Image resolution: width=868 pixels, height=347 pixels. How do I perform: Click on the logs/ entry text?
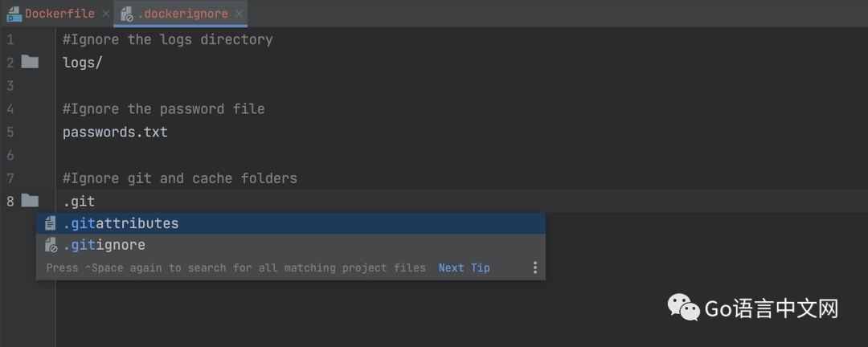tap(82, 63)
